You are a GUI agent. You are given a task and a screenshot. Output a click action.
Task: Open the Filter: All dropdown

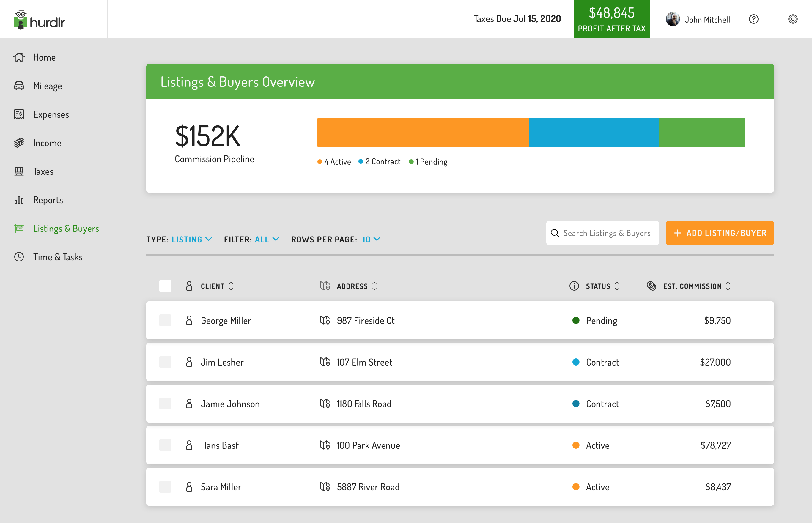tap(267, 240)
